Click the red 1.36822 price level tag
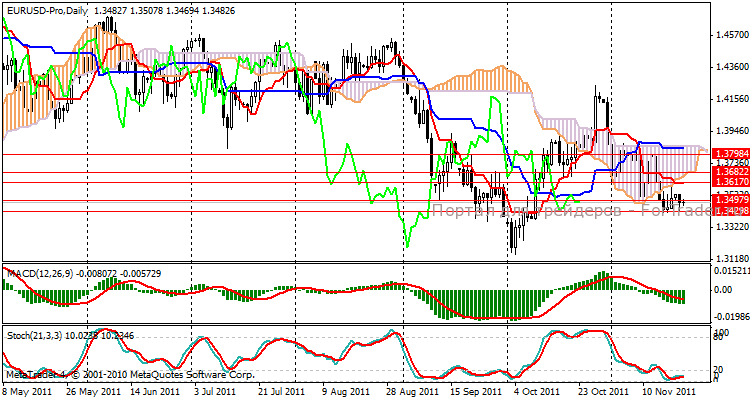Viewport: 750px width, 400px height. pos(728,172)
